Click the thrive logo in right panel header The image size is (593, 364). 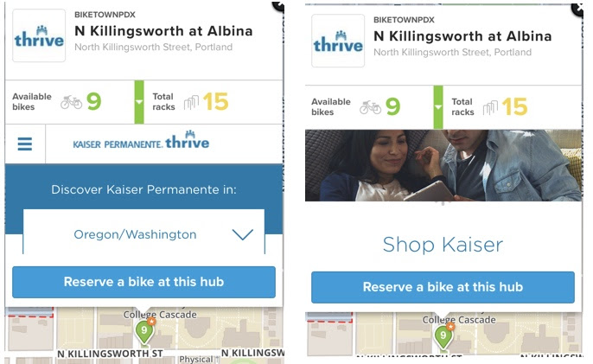click(338, 41)
